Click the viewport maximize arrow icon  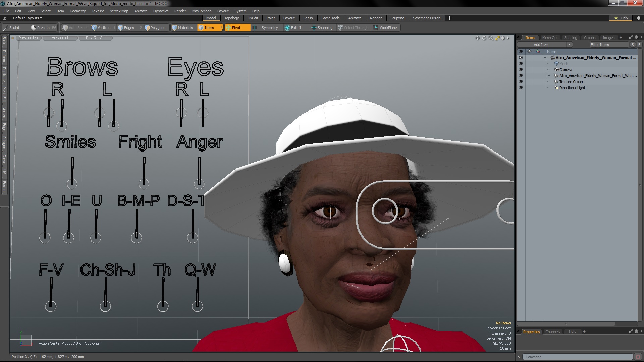tap(497, 38)
